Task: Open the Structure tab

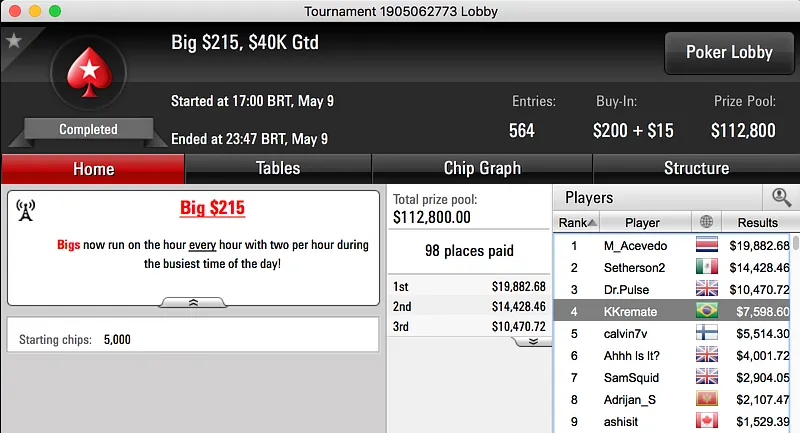Action: [696, 168]
